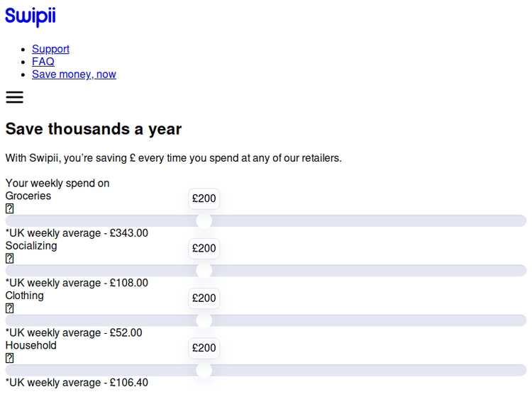
Task: Click the Swipii logo
Action: tap(30, 16)
